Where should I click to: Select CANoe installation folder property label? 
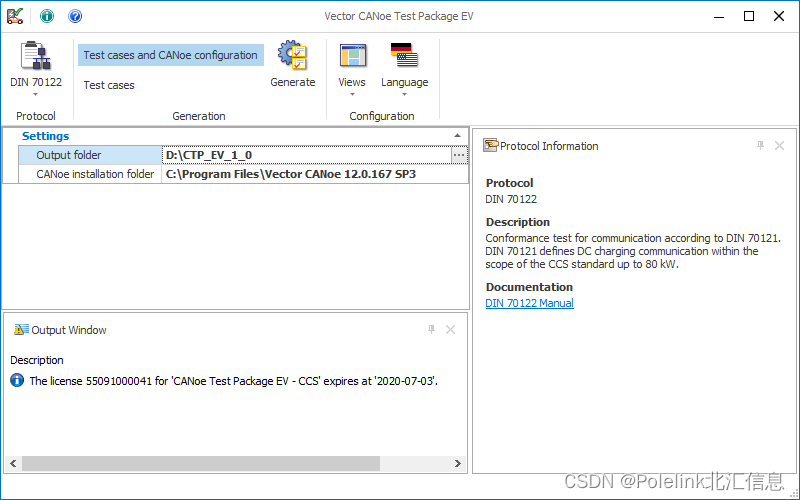90,174
